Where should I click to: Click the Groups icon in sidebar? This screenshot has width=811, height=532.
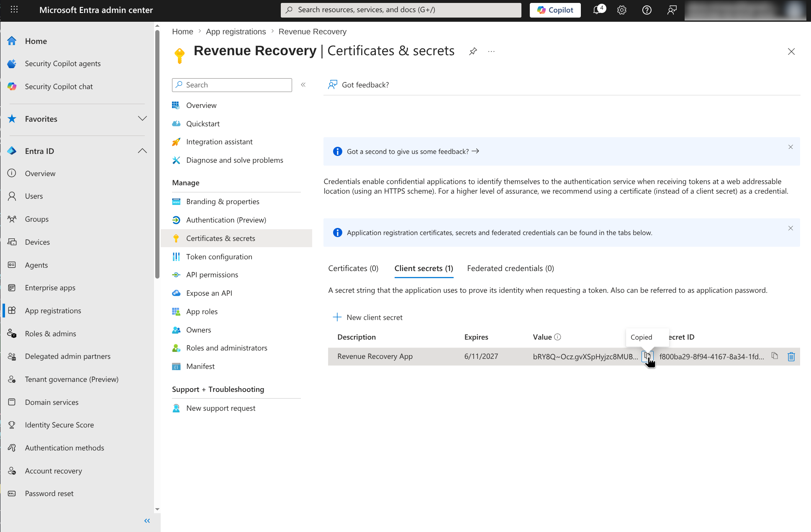[12, 219]
